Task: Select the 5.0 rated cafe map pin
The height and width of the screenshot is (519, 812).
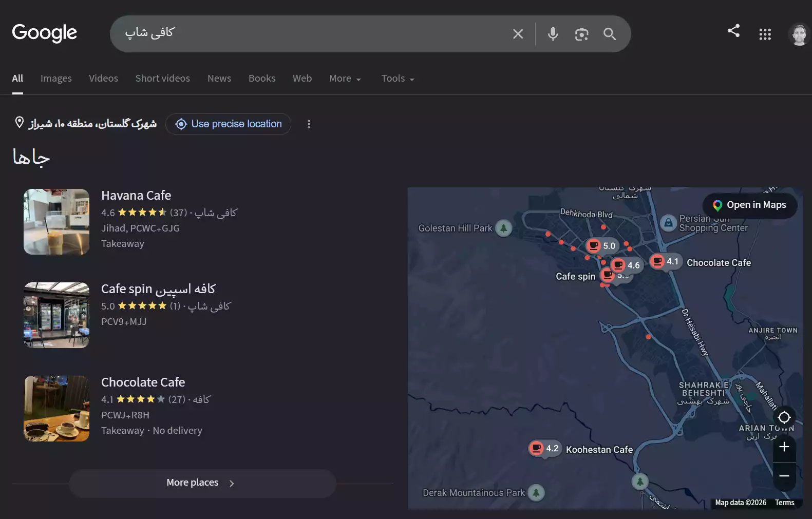Action: pyautogui.click(x=602, y=246)
